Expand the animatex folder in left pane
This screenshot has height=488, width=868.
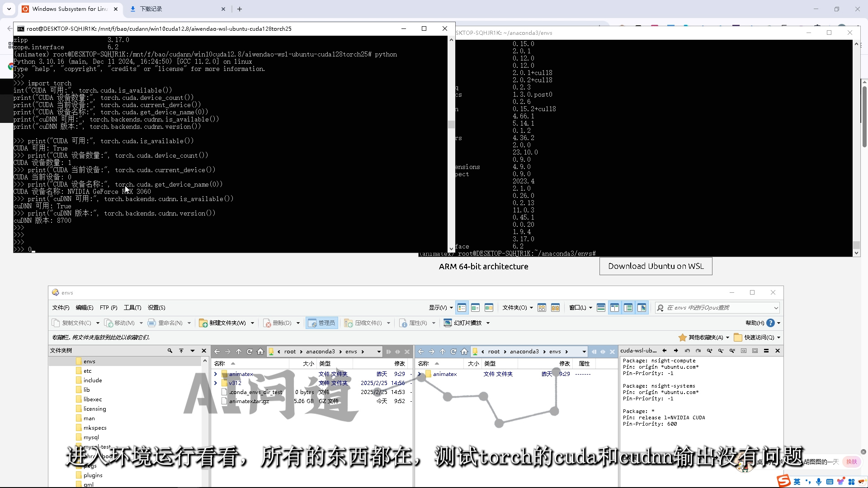(216, 374)
